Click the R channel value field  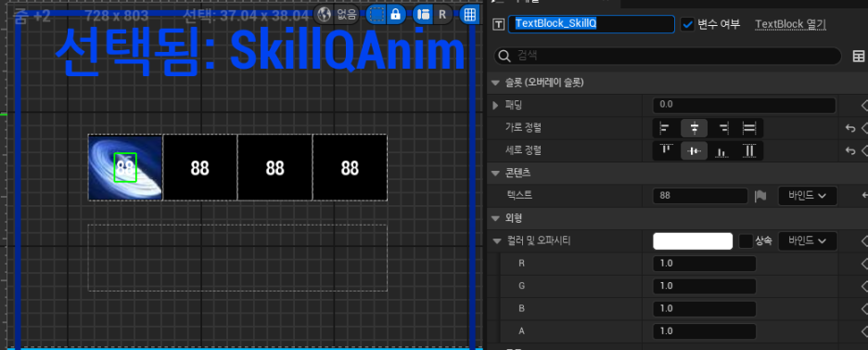pos(704,264)
